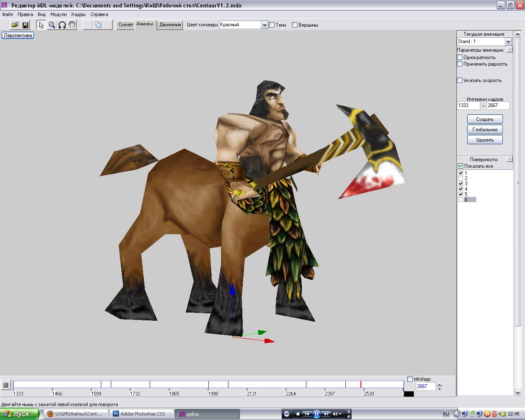Click the current frame field 2667
The height and width of the screenshot is (420, 525).
pyautogui.click(x=426, y=386)
